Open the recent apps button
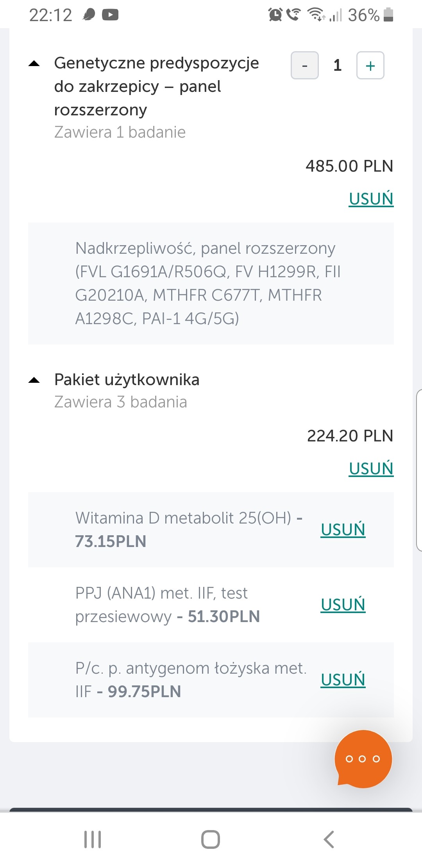 pyautogui.click(x=93, y=839)
